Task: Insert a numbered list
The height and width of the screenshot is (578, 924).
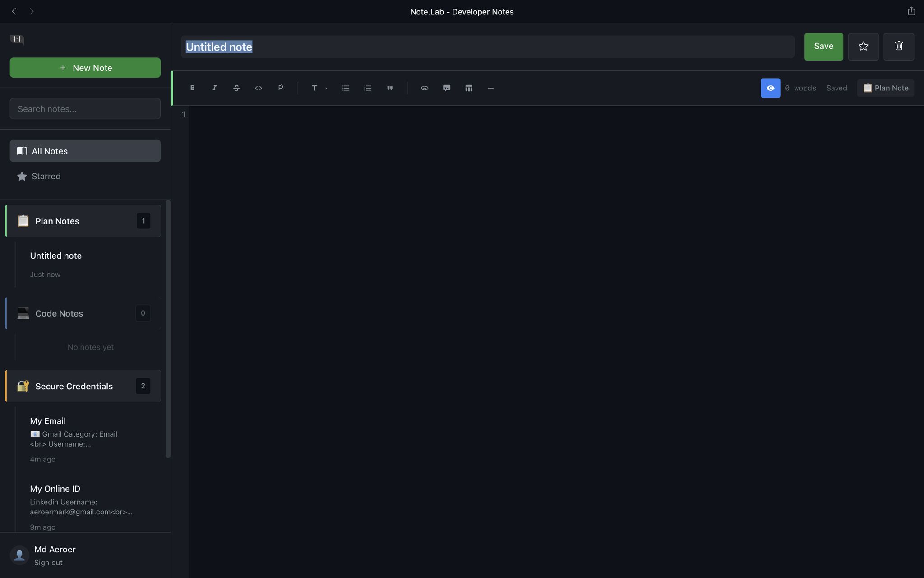Action: tap(368, 88)
